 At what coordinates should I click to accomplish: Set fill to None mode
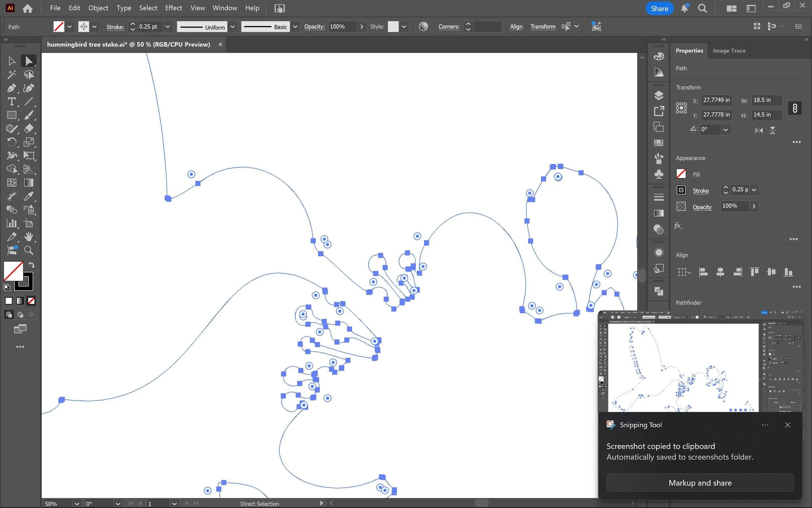31,301
